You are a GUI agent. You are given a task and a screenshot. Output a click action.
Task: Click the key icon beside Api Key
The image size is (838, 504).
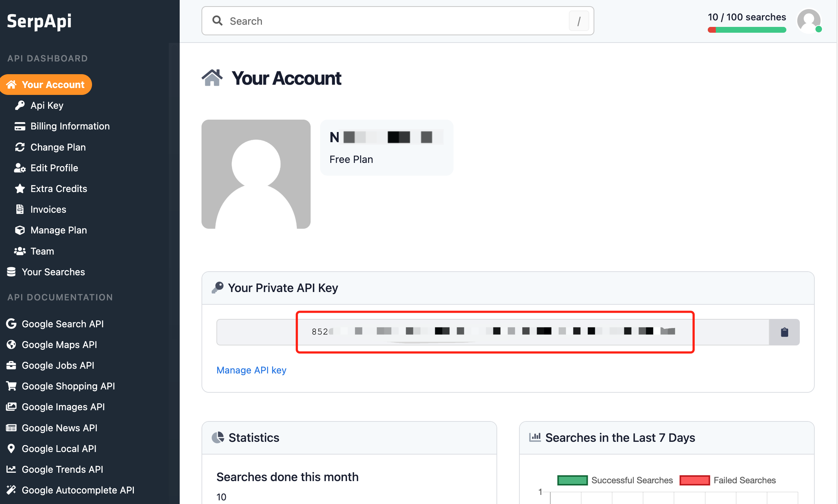click(20, 105)
